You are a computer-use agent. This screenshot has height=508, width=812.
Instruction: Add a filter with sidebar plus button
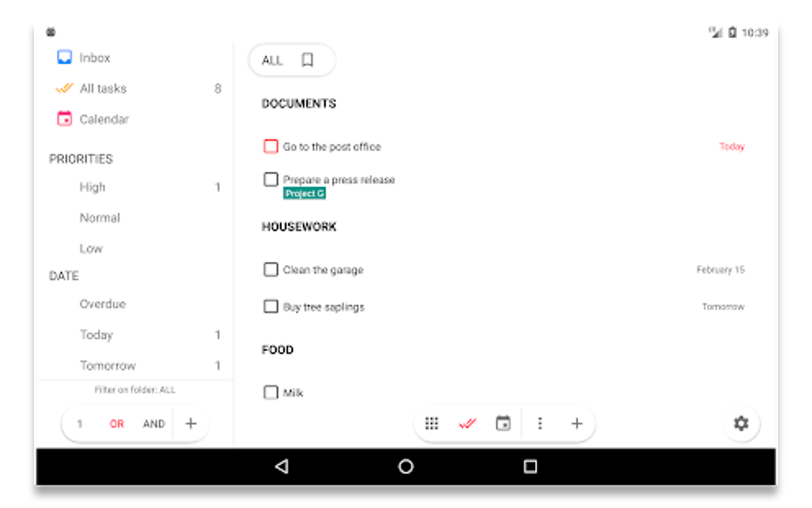(x=190, y=424)
